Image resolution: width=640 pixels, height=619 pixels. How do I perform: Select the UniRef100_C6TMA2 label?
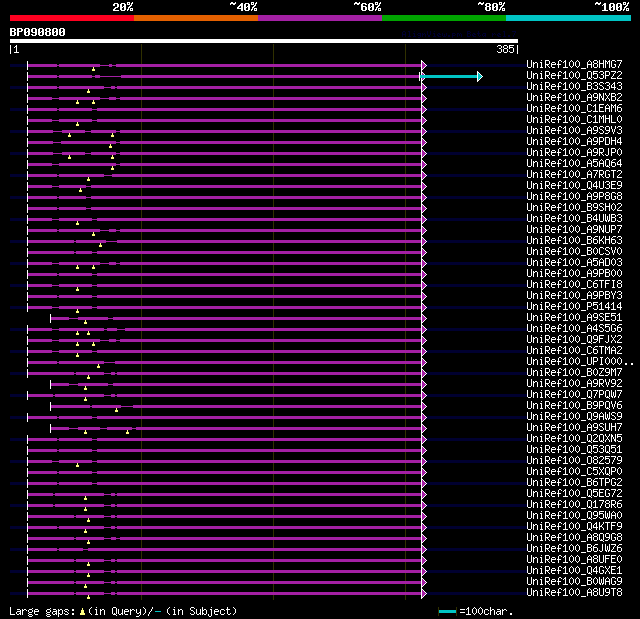tap(574, 351)
